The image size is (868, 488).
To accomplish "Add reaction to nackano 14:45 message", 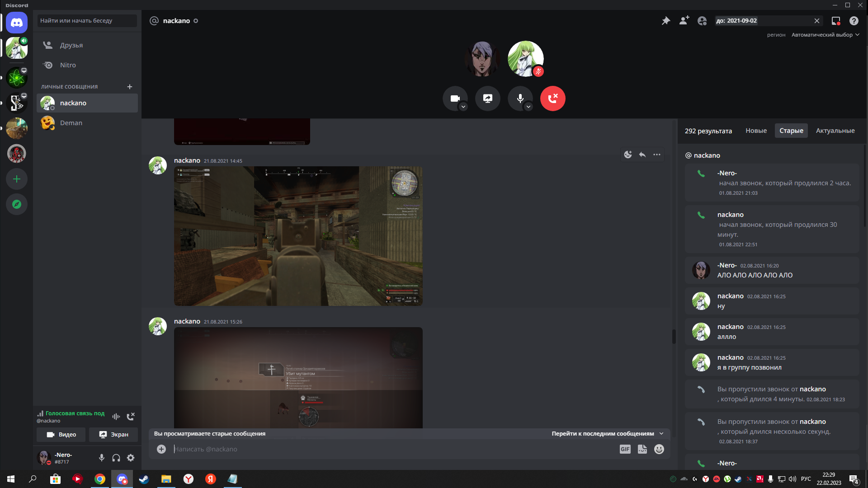I will click(628, 155).
